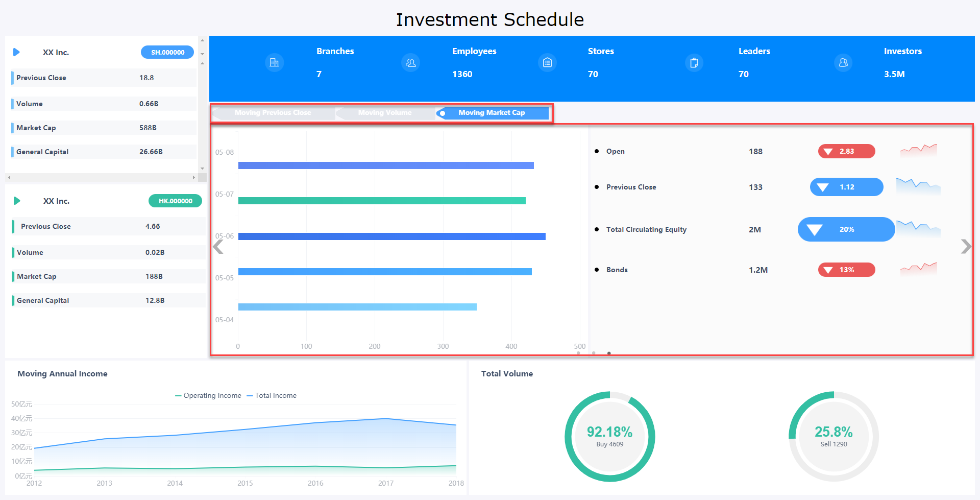980x500 pixels.
Task: Click the Market Cap 588B row
Action: (x=104, y=128)
